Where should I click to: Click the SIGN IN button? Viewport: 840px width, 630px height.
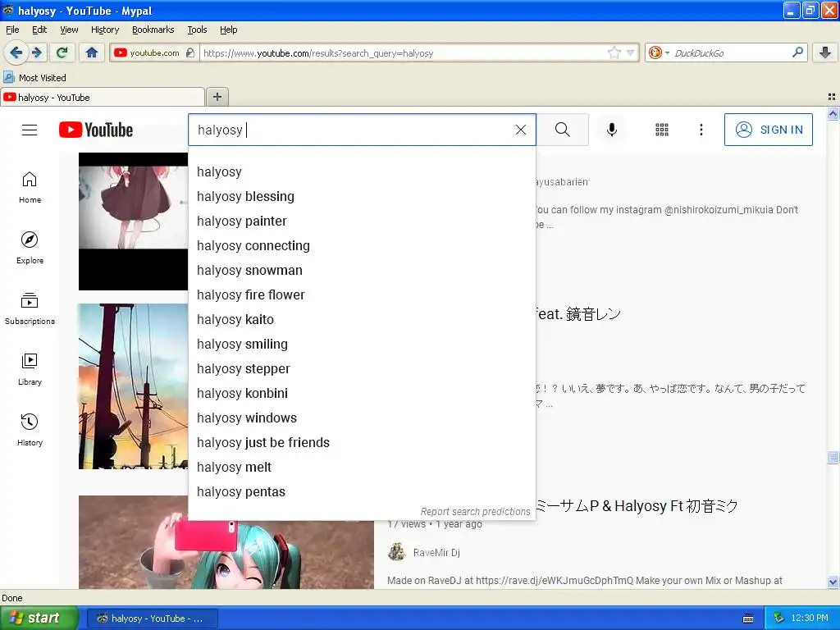pos(768,130)
